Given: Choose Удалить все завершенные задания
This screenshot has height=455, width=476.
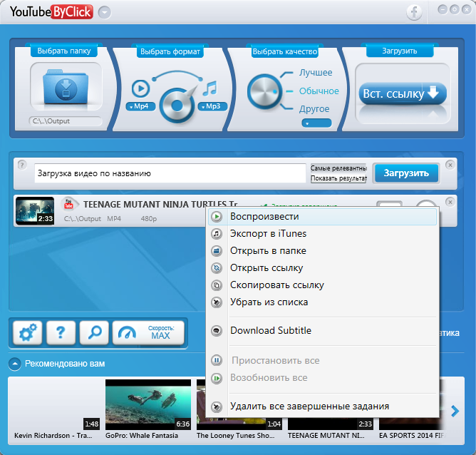Looking at the screenshot, I should point(322,407).
